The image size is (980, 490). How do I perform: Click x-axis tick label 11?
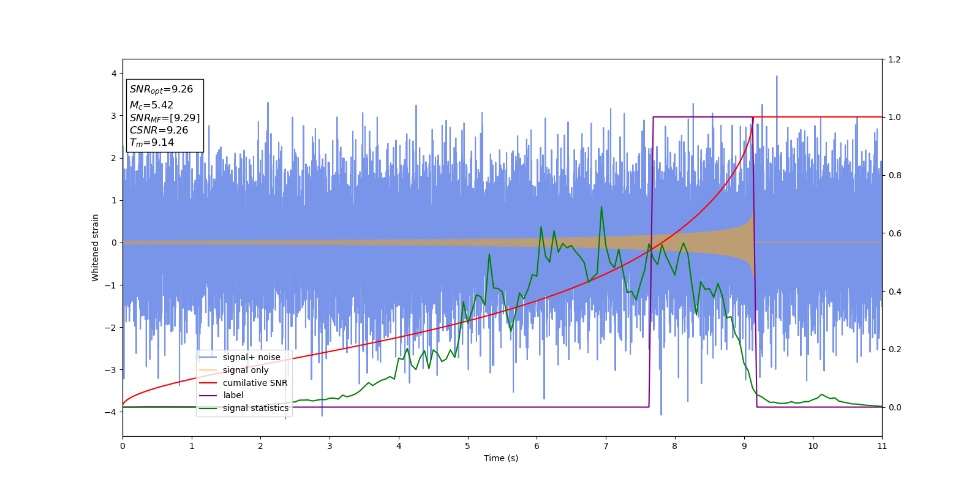882,446
